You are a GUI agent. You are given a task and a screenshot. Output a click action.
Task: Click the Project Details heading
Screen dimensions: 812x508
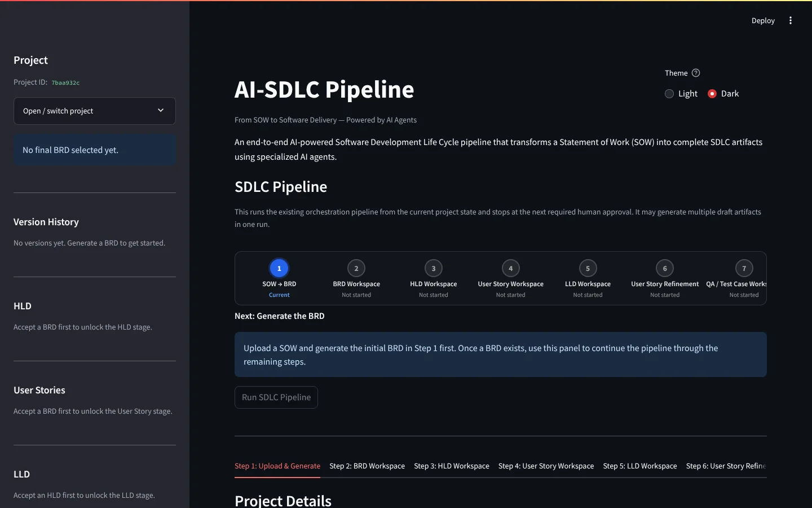[x=283, y=501]
